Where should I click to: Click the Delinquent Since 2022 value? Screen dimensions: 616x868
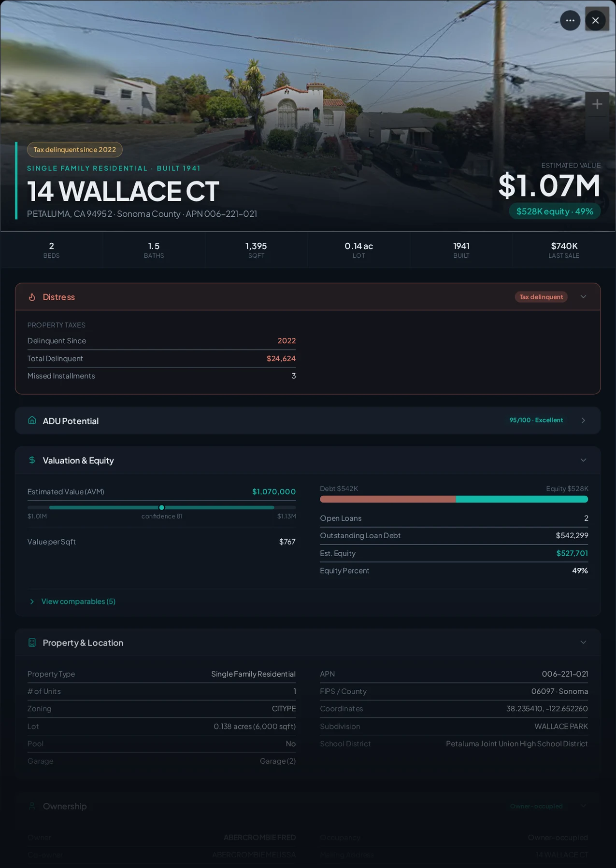tap(287, 341)
